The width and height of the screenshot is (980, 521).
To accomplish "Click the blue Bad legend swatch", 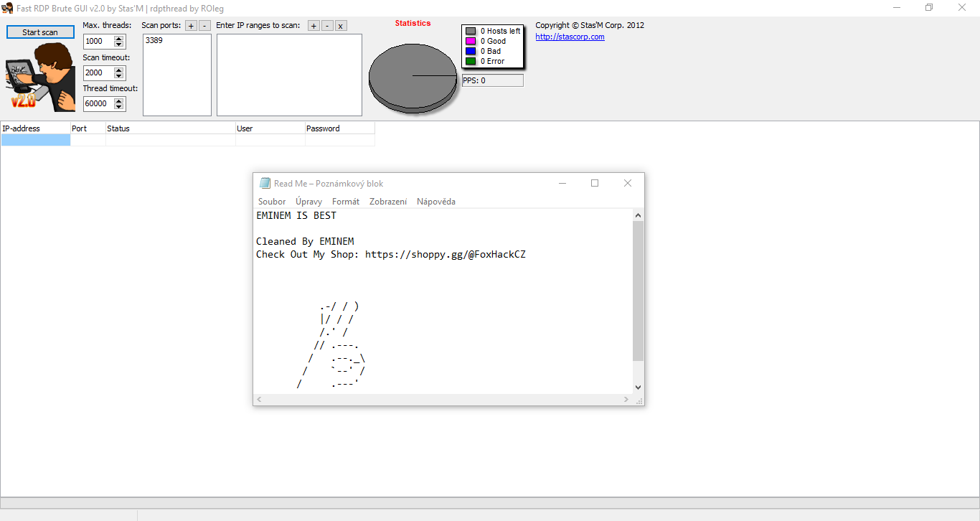I will pyautogui.click(x=471, y=52).
